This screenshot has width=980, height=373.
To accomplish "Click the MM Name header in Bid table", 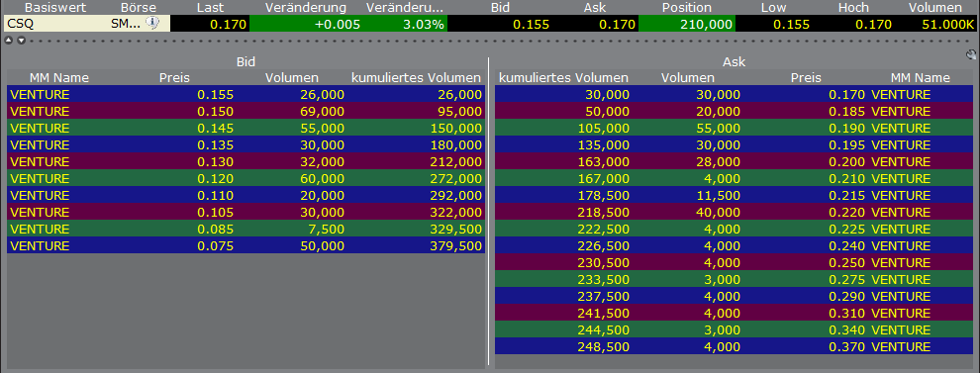I will coord(59,78).
